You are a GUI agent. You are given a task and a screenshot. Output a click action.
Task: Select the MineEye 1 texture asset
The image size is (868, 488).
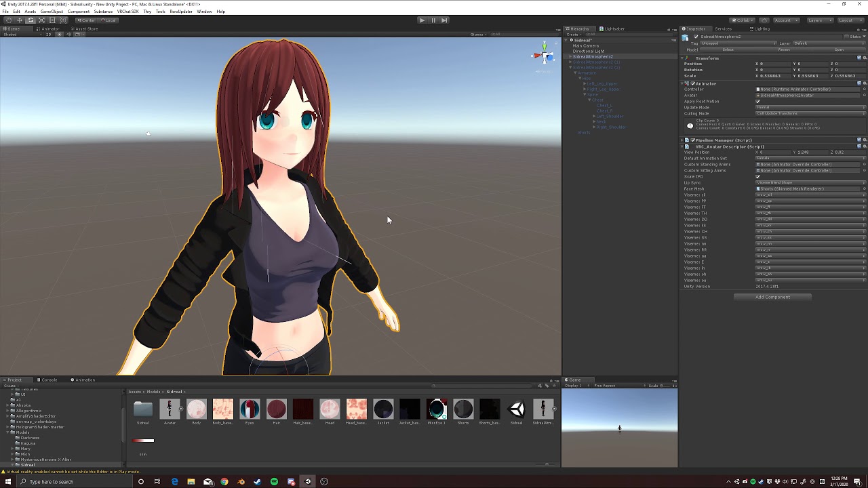coord(437,409)
